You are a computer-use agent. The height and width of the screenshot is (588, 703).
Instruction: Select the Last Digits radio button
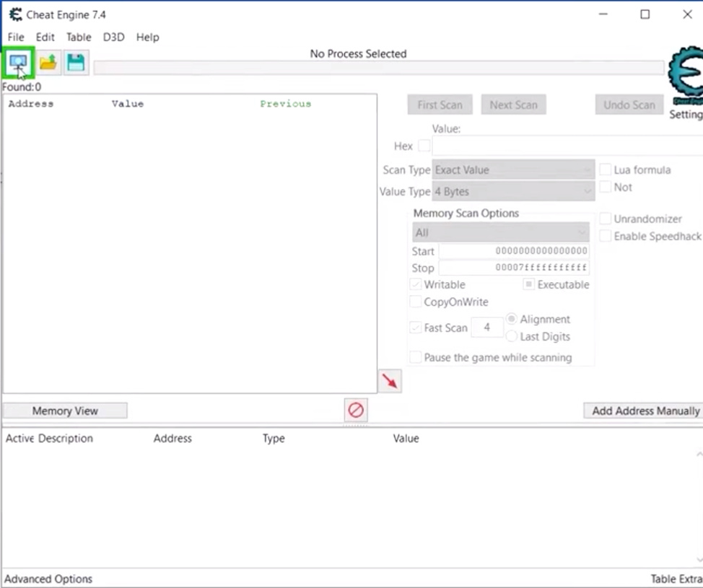[x=512, y=336]
